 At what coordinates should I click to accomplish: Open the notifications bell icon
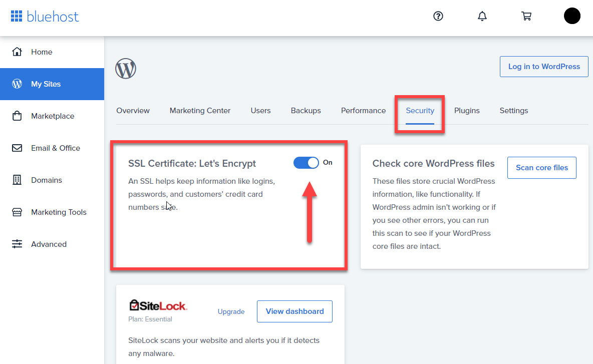click(x=482, y=16)
